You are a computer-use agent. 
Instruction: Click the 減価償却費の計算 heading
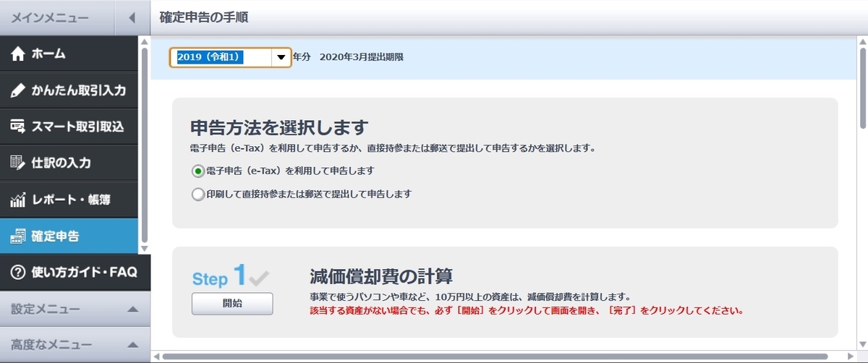point(381,276)
